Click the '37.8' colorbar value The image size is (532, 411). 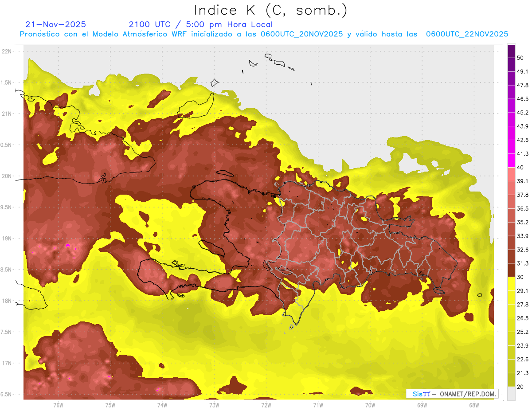523,195
